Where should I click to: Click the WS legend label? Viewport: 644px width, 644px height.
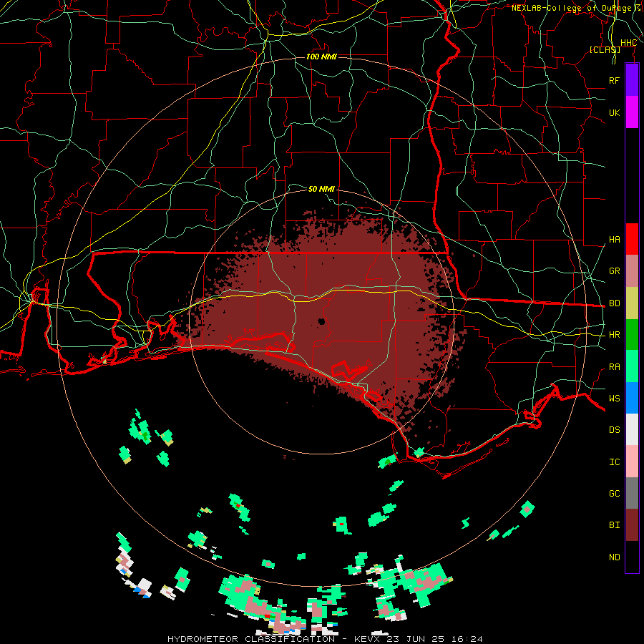[x=614, y=399]
